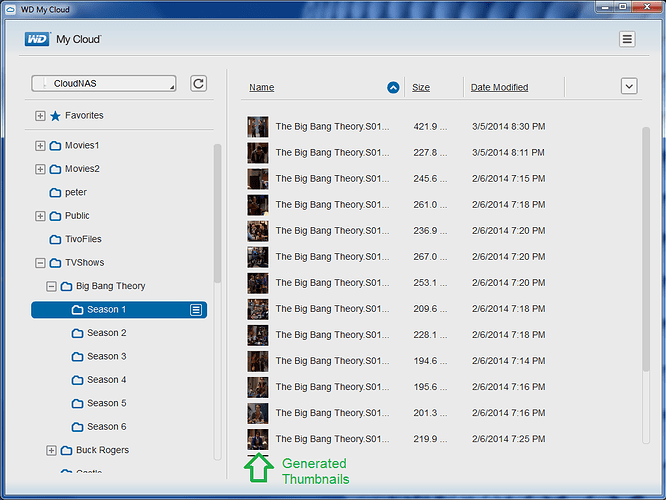Collapse the TVShows folder

[x=40, y=263]
